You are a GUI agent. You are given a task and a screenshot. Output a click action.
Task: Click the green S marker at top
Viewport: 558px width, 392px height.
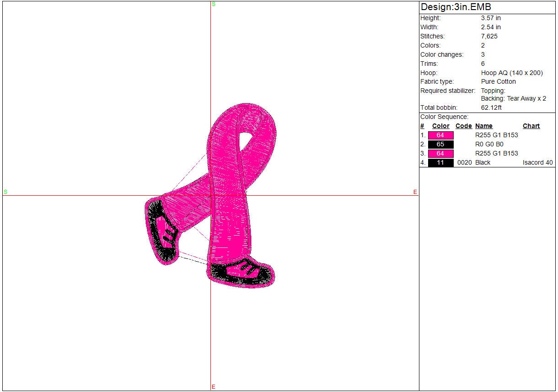click(213, 4)
